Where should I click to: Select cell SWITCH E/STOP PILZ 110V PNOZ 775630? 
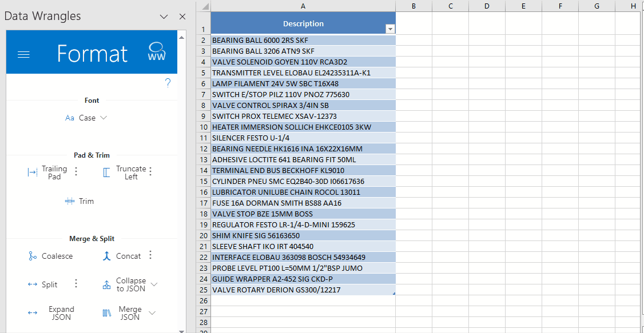303,94
